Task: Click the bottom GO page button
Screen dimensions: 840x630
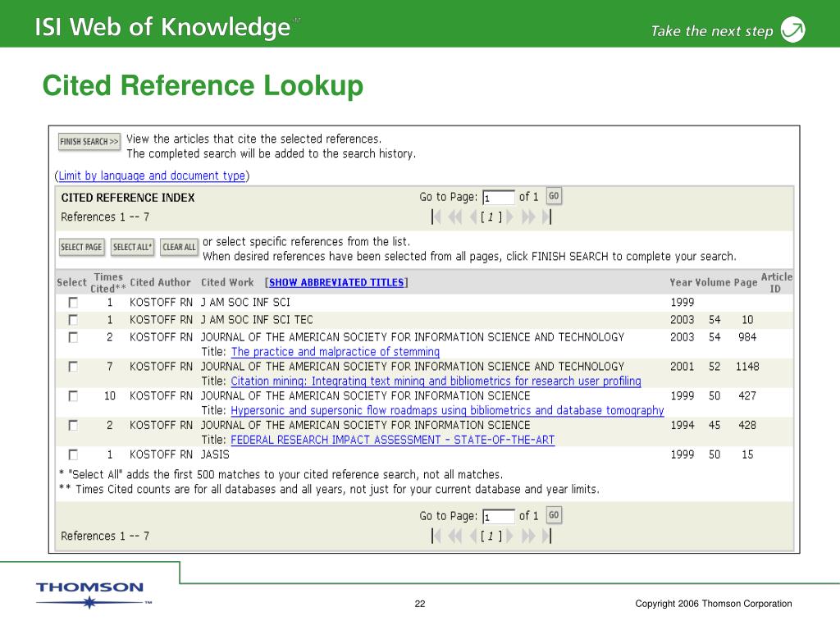Action: click(554, 515)
